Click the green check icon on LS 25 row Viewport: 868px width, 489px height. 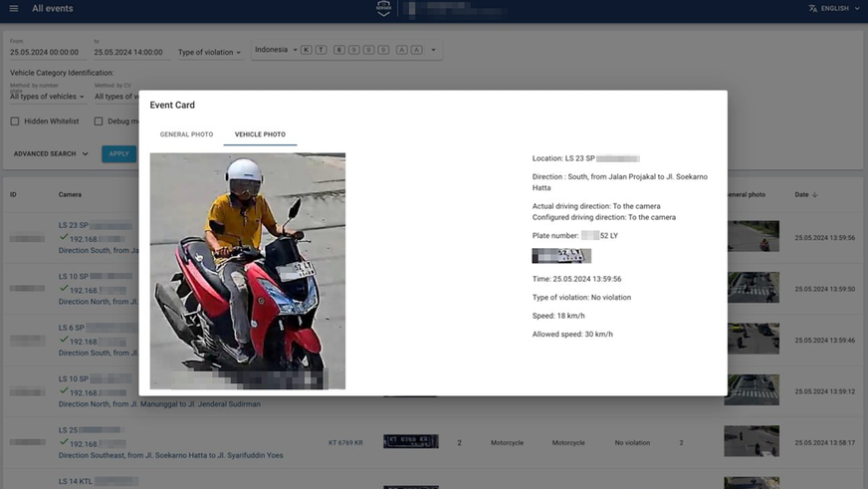[64, 442]
